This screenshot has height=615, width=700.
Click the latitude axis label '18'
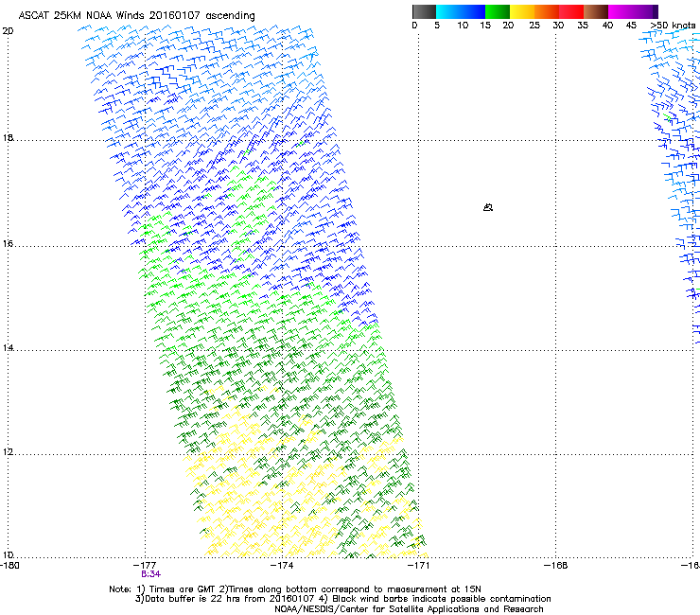pyautogui.click(x=8, y=137)
